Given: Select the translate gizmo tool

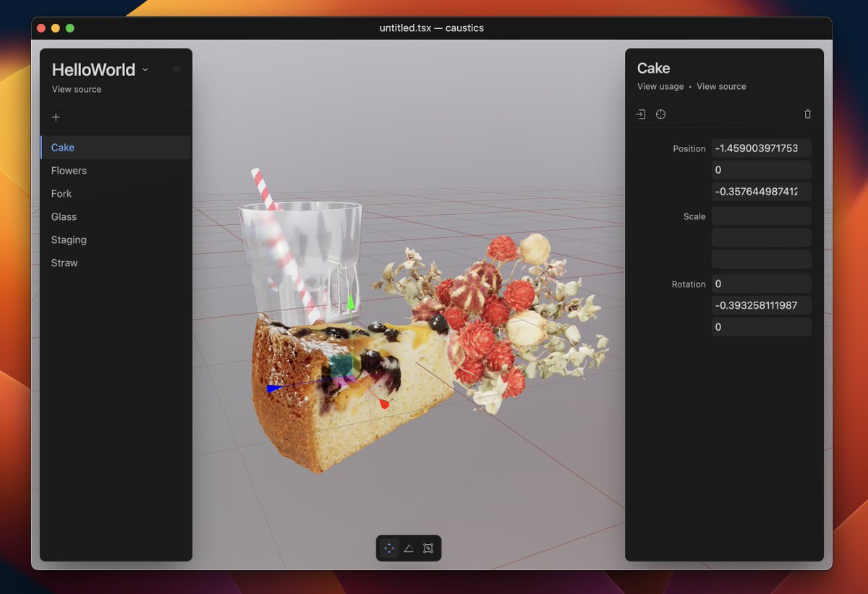Looking at the screenshot, I should pyautogui.click(x=389, y=548).
